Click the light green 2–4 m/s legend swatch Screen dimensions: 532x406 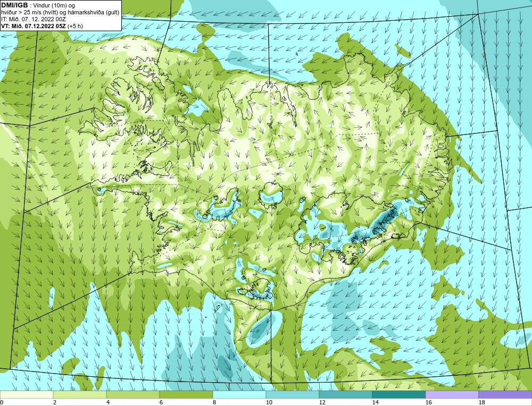(x=80, y=395)
